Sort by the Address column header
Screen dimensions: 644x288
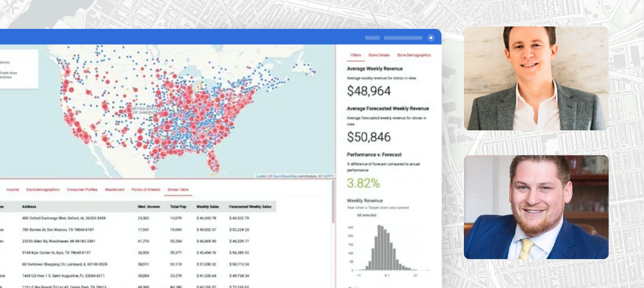point(29,206)
